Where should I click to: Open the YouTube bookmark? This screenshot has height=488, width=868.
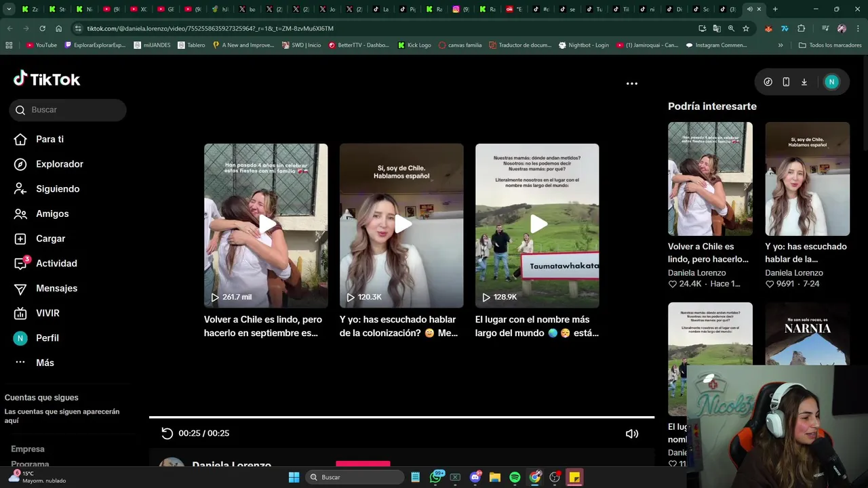[41, 45]
